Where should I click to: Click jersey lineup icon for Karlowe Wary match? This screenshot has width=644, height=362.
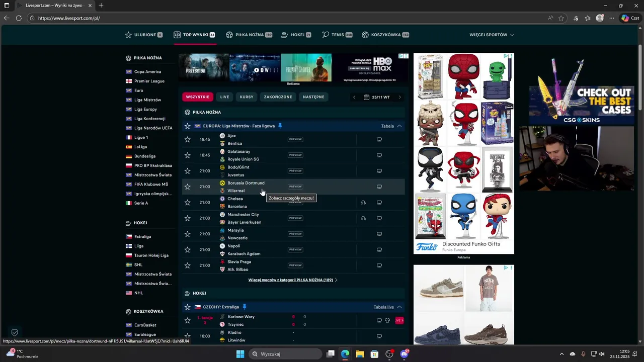tap(387, 320)
